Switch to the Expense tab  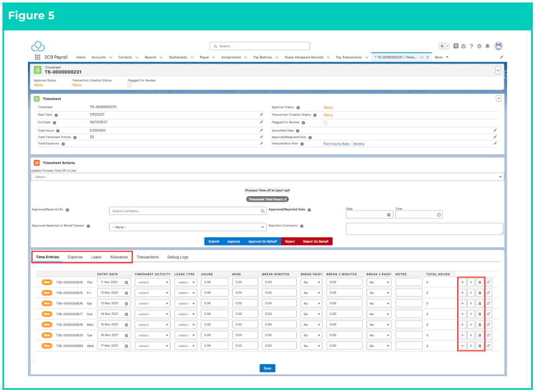pyautogui.click(x=75, y=257)
